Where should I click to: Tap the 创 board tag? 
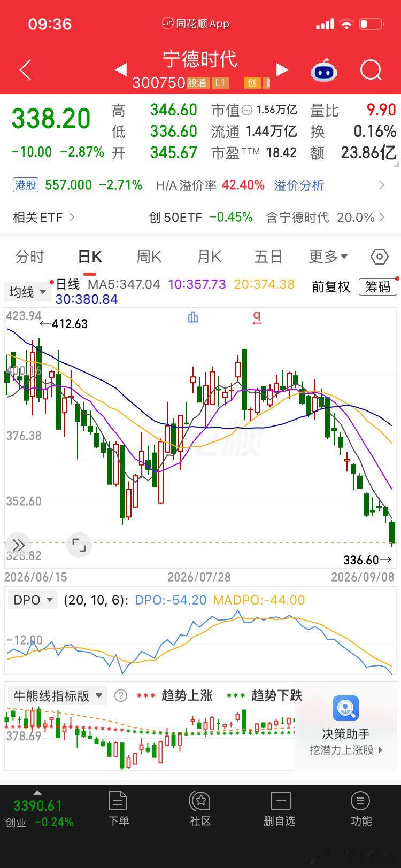click(251, 83)
